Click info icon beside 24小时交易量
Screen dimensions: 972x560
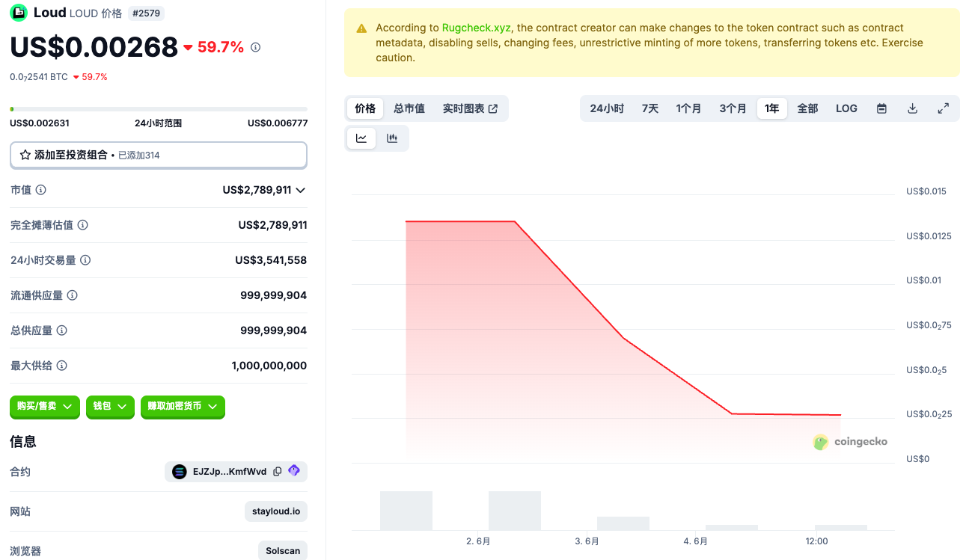(x=85, y=260)
